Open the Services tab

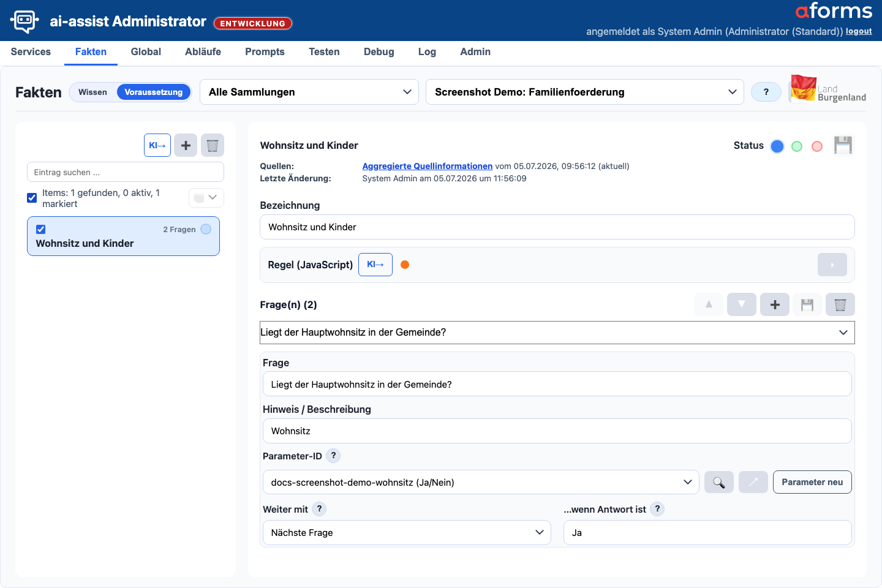[31, 52]
